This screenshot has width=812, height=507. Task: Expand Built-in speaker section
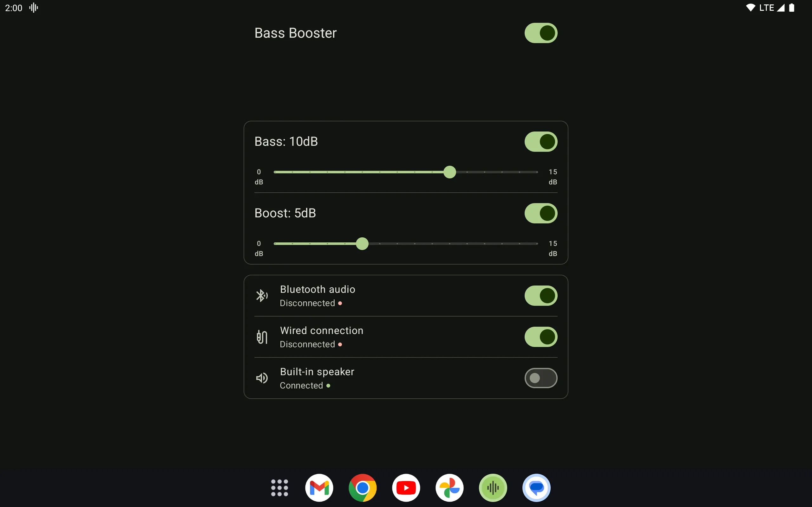pyautogui.click(x=317, y=378)
